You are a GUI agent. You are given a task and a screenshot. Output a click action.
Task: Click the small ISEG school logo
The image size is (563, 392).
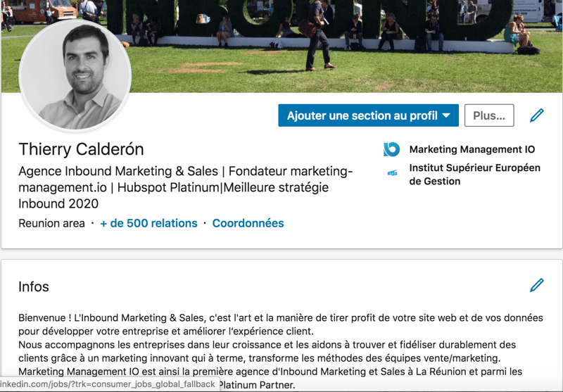pos(392,173)
